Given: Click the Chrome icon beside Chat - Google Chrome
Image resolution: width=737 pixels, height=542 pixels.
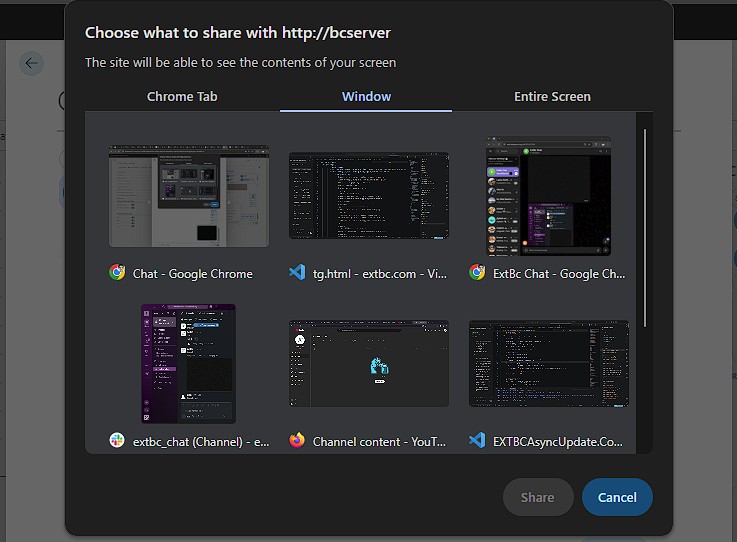Looking at the screenshot, I should tap(117, 273).
